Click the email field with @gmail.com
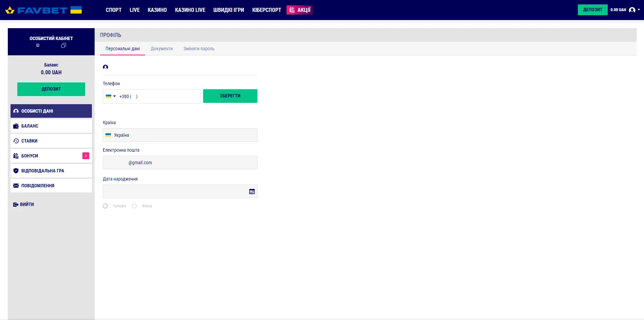Viewport: 644px width, 320px height. pos(180,163)
